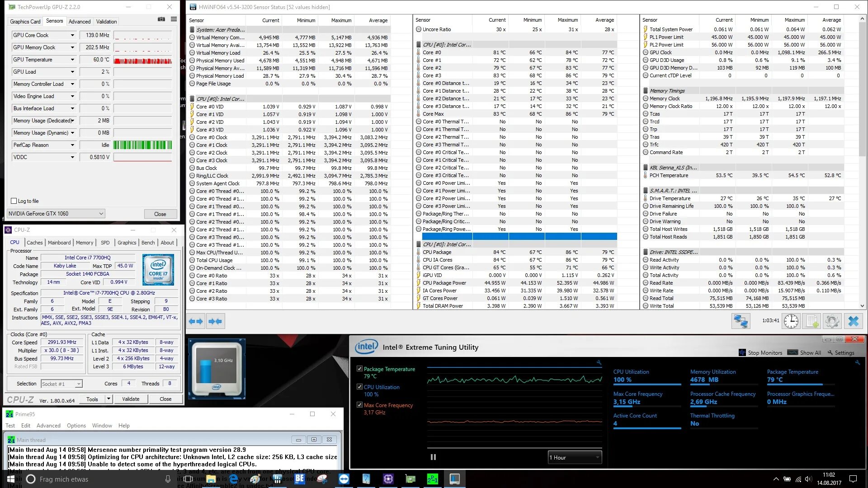
Task: Click the CPU-Z Validate button
Action: 131,399
